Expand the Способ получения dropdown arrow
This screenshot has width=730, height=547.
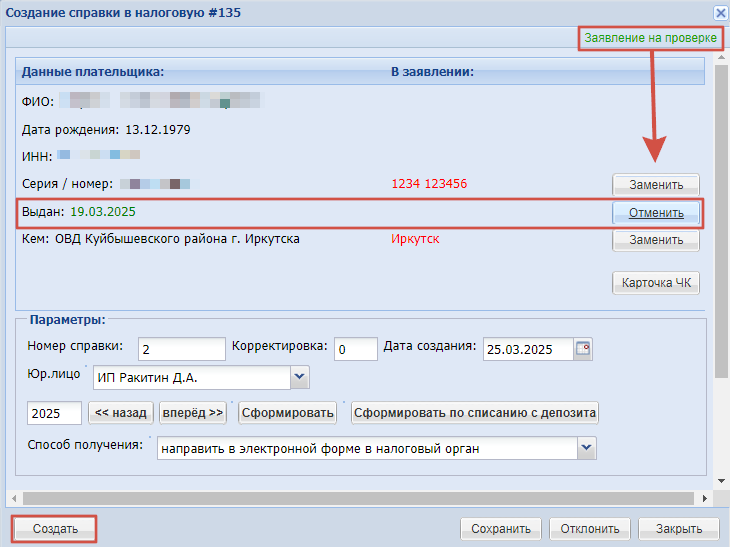click(x=587, y=448)
